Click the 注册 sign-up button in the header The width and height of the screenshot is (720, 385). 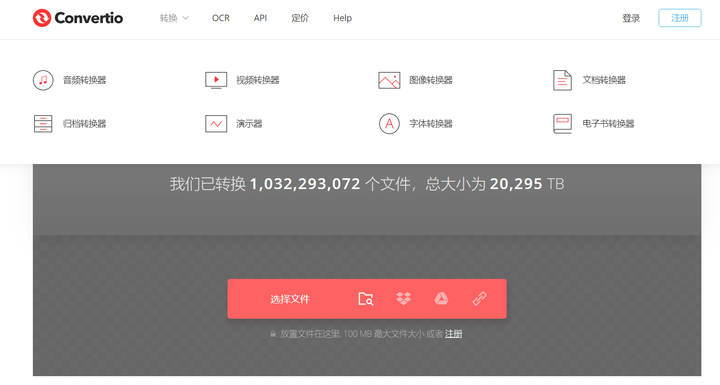click(680, 18)
